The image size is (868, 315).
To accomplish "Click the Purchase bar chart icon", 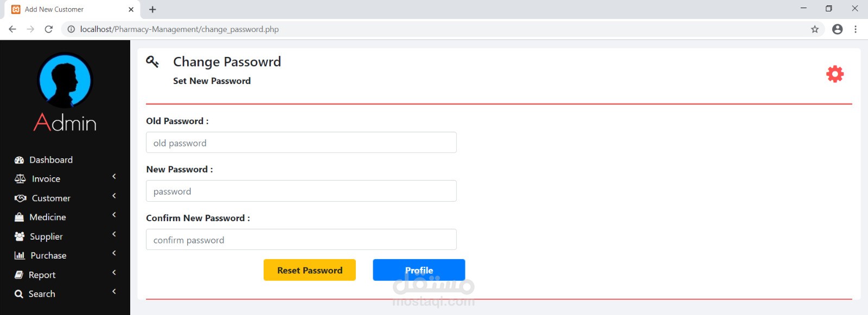I will [x=20, y=255].
